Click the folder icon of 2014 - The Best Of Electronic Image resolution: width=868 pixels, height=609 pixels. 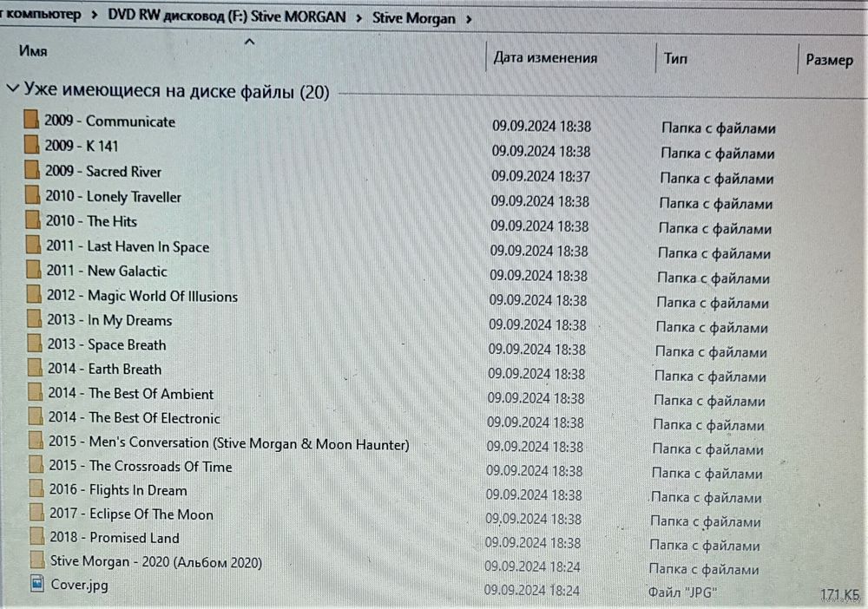pos(36,416)
